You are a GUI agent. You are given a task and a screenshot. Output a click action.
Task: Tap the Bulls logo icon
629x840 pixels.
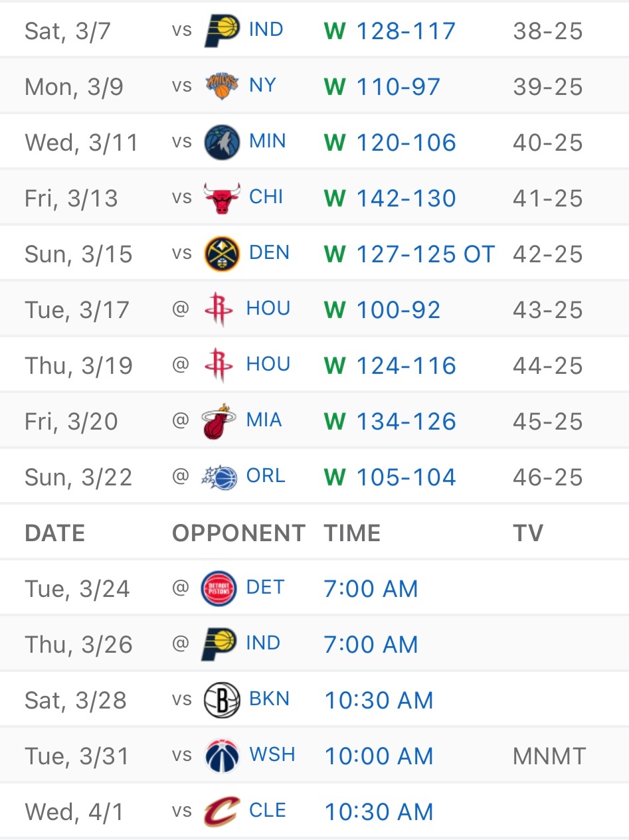tap(221, 198)
